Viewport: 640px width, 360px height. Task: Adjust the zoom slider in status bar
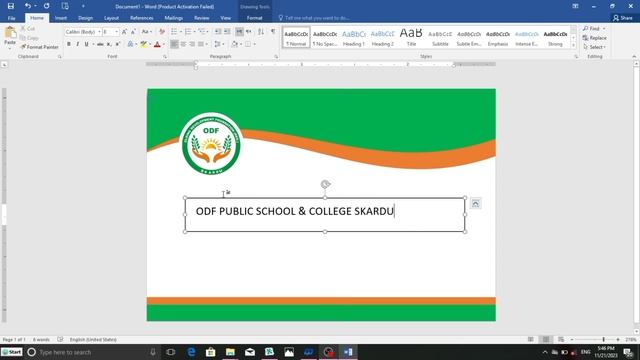pyautogui.click(x=603, y=340)
